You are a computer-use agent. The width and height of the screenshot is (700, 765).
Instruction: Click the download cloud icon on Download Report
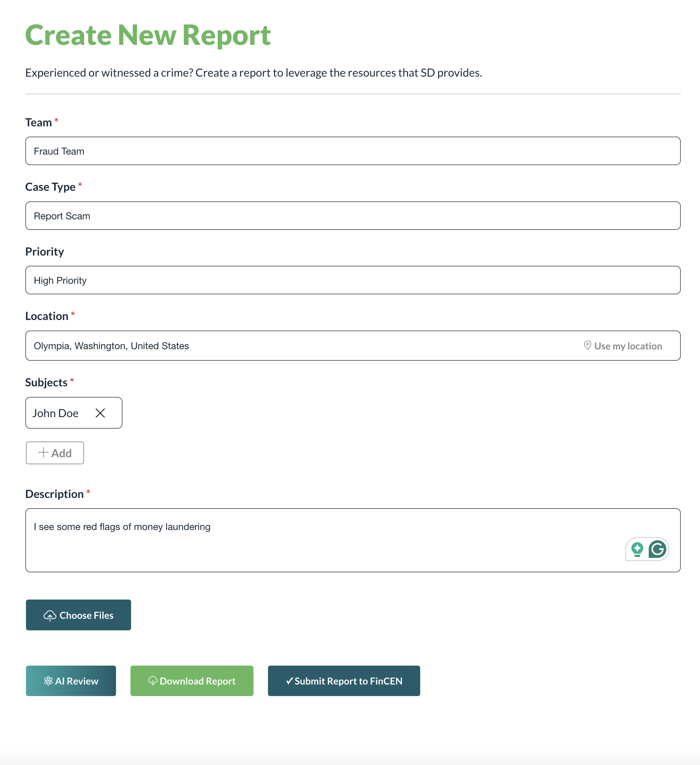153,681
